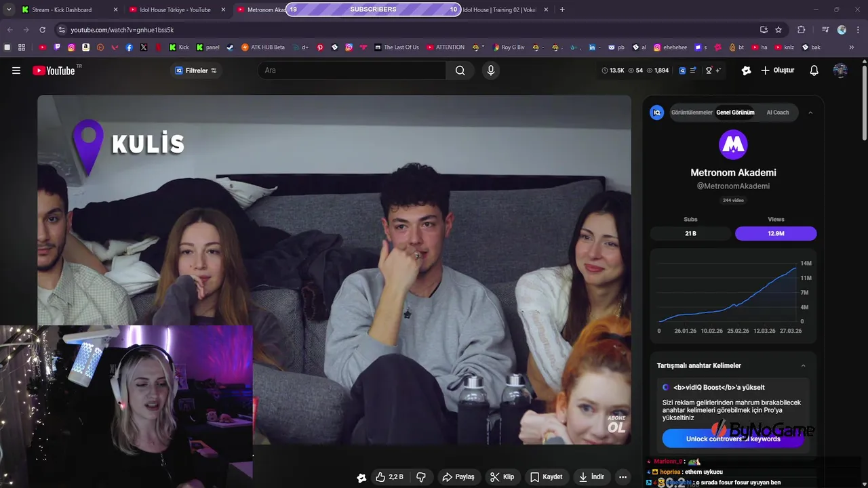
Task: Click the ABONE OL subscribe overlay
Action: (x=616, y=424)
